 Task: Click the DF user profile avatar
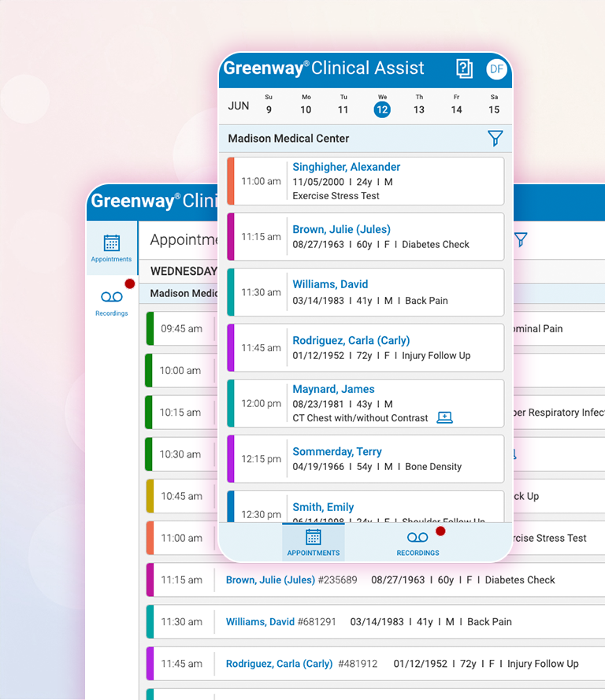pos(496,69)
